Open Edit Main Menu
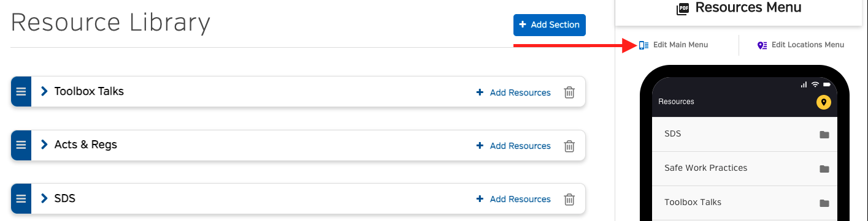This screenshot has height=221, width=868. pos(674,45)
